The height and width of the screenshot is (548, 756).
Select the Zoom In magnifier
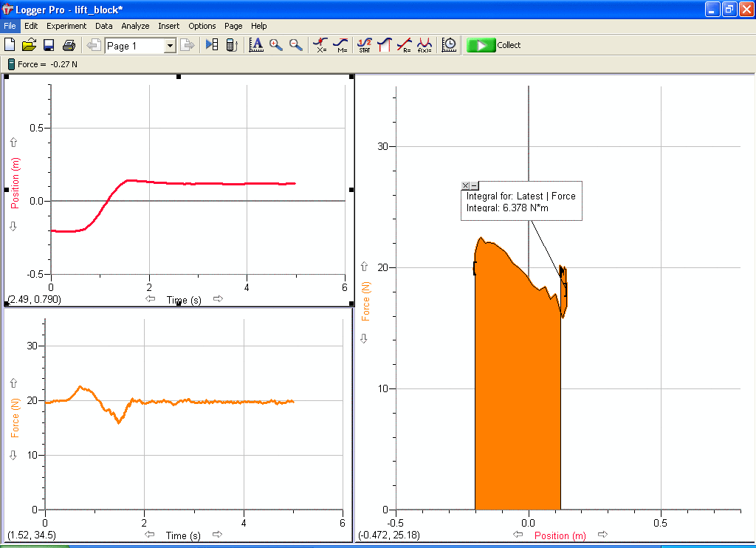(x=276, y=45)
